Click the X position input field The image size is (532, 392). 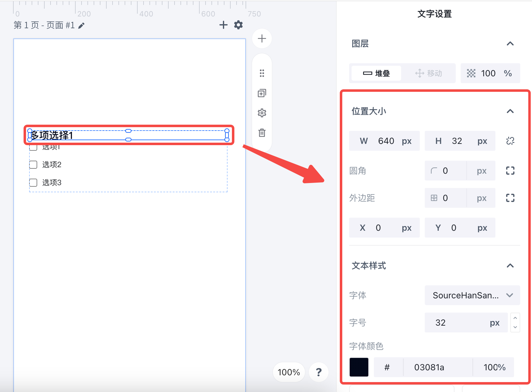(384, 228)
